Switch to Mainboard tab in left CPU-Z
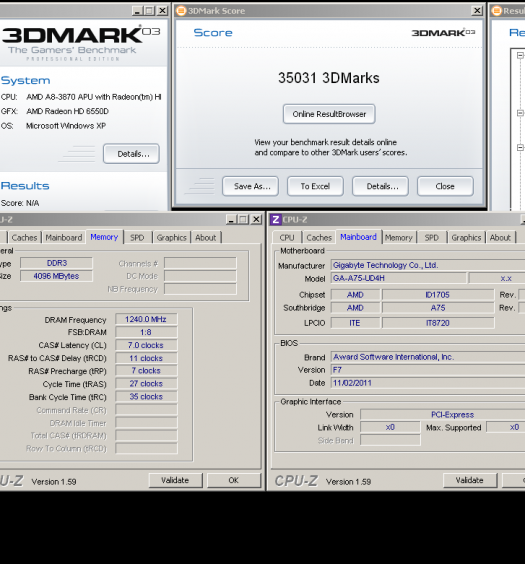 coord(64,237)
